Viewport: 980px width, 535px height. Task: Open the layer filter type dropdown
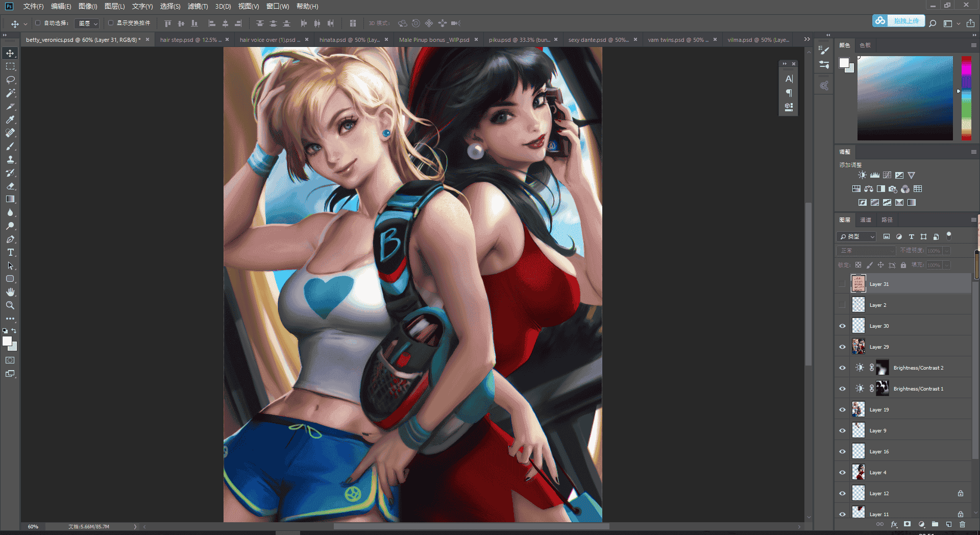point(856,236)
